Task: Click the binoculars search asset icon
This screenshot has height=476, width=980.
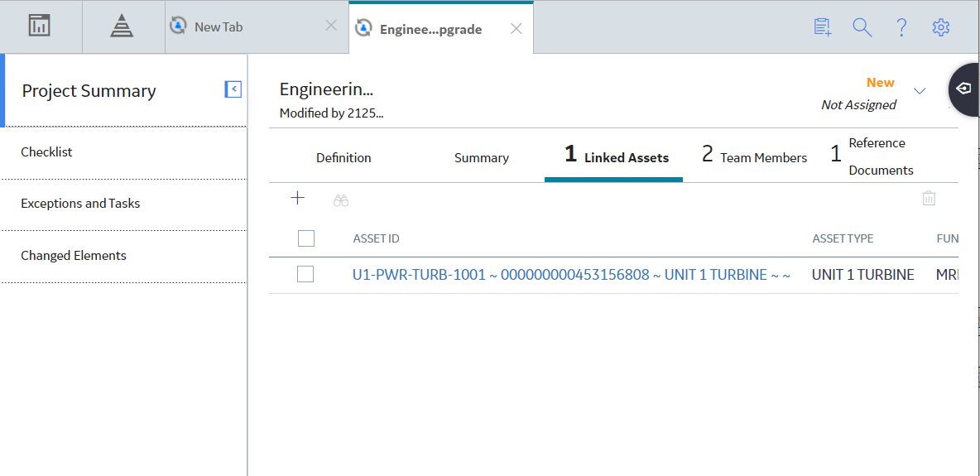Action: coord(341,201)
